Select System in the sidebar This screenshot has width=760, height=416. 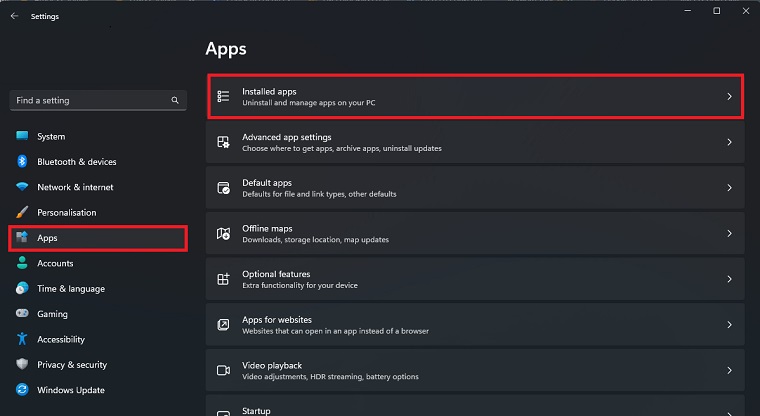click(x=51, y=137)
